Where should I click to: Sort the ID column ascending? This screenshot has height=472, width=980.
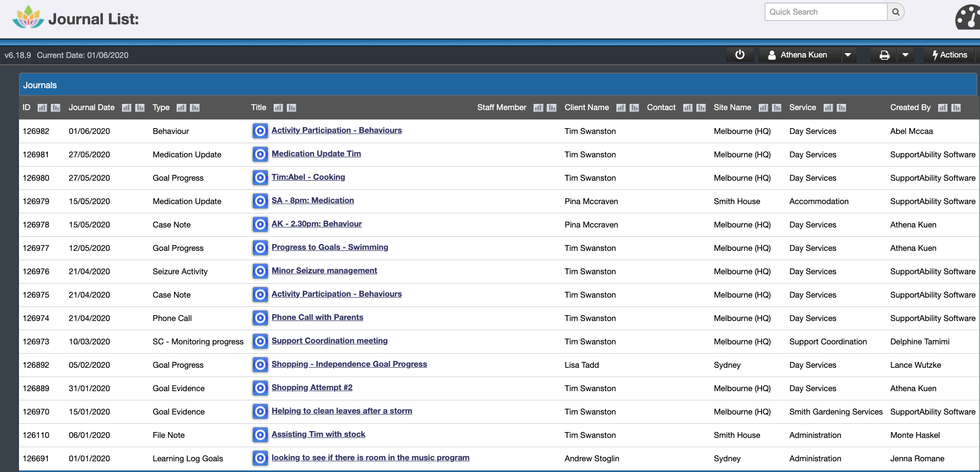pyautogui.click(x=42, y=108)
